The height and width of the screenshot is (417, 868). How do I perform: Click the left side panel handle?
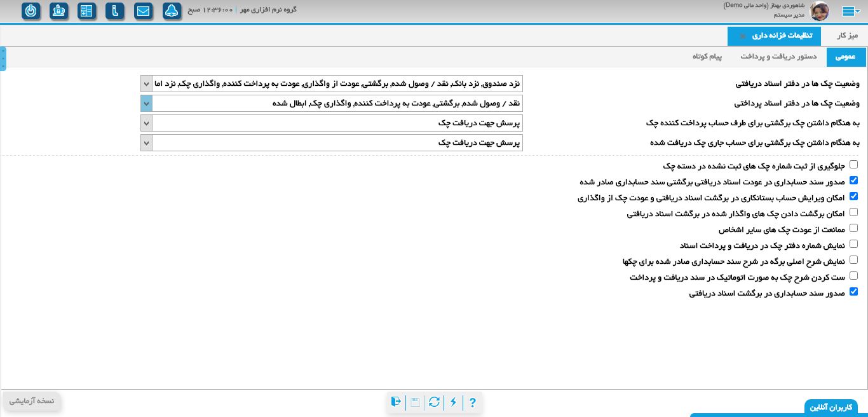point(3,58)
